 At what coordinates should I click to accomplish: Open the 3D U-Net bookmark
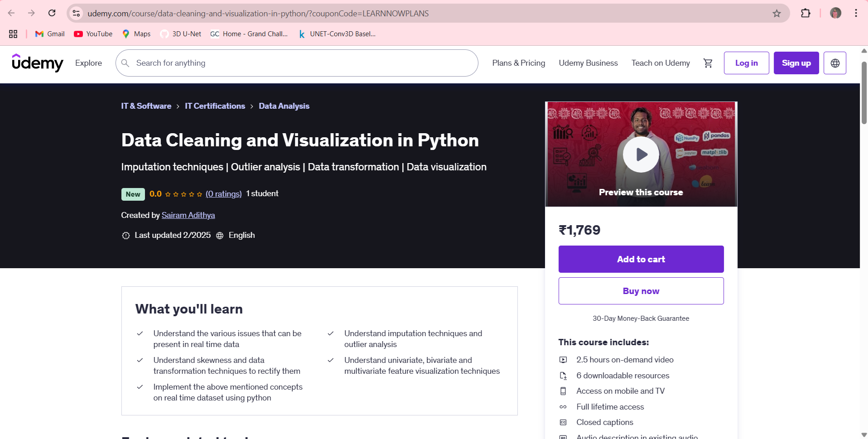point(181,34)
